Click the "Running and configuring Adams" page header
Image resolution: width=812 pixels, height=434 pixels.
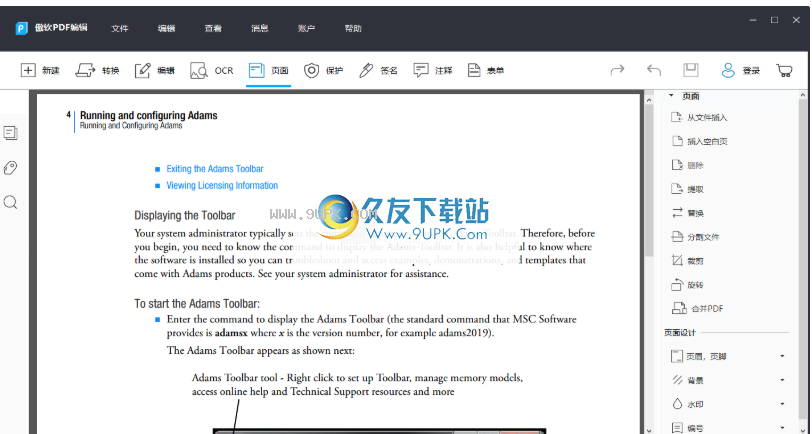[149, 115]
